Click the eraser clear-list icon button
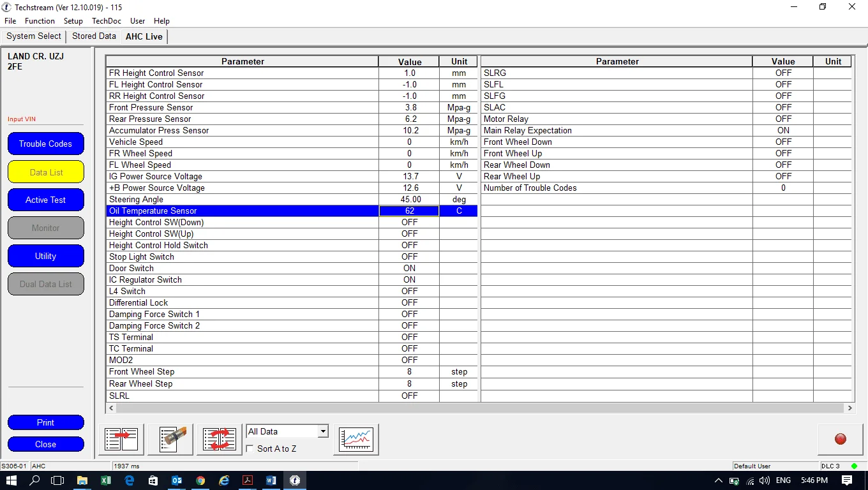The height and width of the screenshot is (490, 868). click(170, 439)
